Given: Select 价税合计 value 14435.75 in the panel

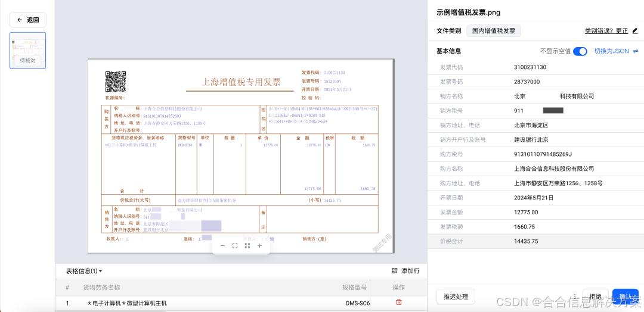Looking at the screenshot, I should tap(526, 241).
